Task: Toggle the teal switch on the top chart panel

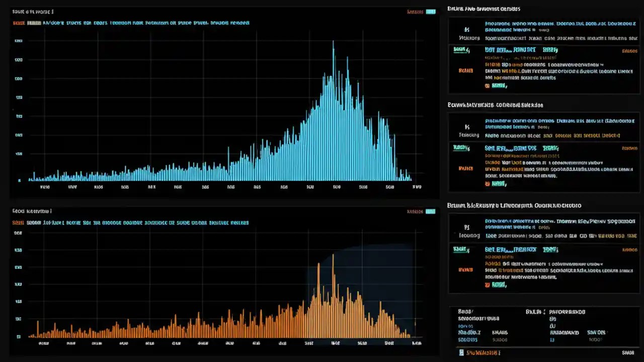Action: pyautogui.click(x=431, y=11)
